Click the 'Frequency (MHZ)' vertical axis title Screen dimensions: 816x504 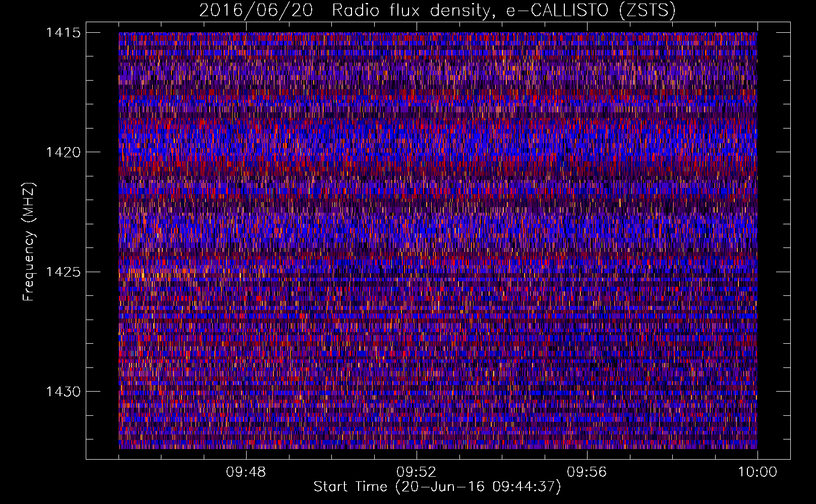29,241
